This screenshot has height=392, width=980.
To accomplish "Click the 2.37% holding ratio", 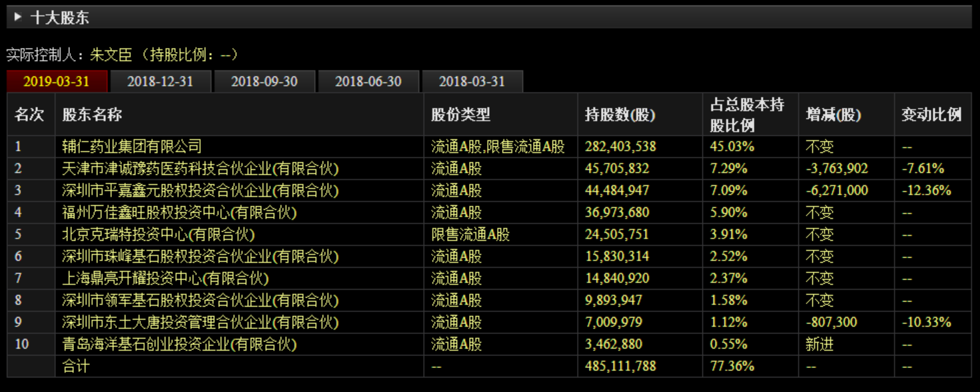I will 729,278.
